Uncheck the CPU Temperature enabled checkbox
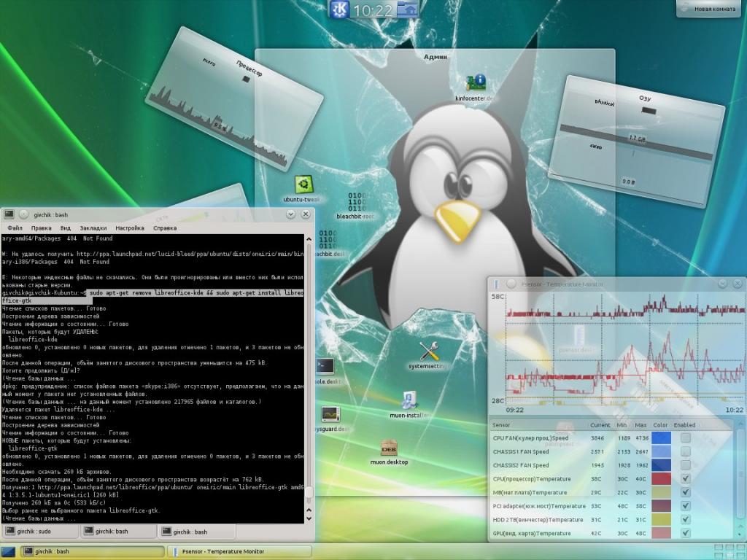Viewport: 747px width, 560px height. coord(685,478)
